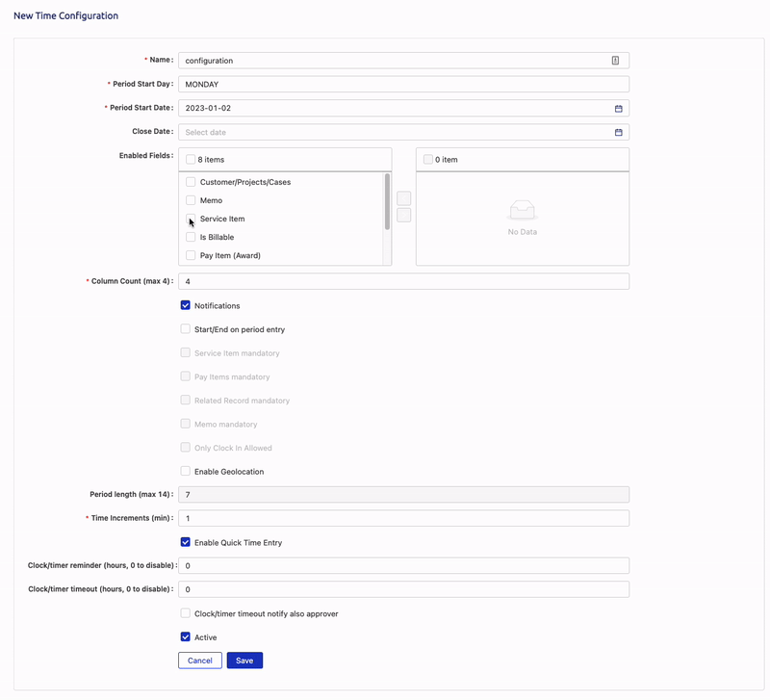
Task: Check the Enable Geolocation box
Action: pyautogui.click(x=186, y=472)
